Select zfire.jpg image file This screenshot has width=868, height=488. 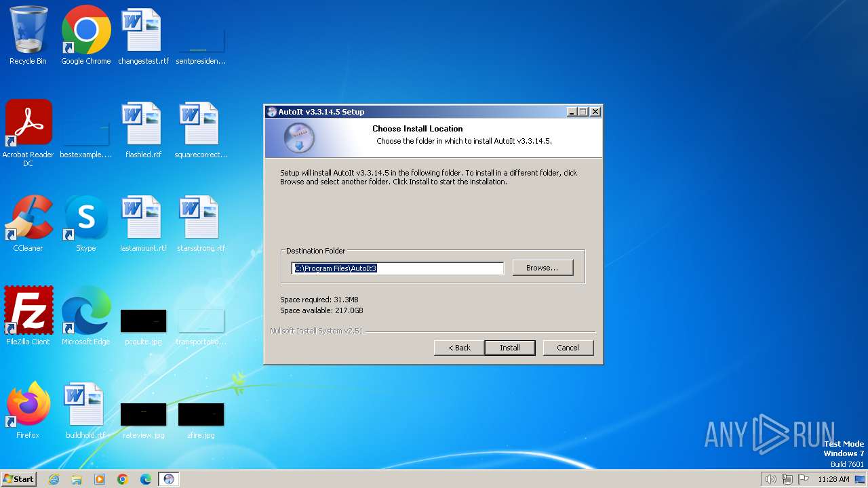pos(201,420)
